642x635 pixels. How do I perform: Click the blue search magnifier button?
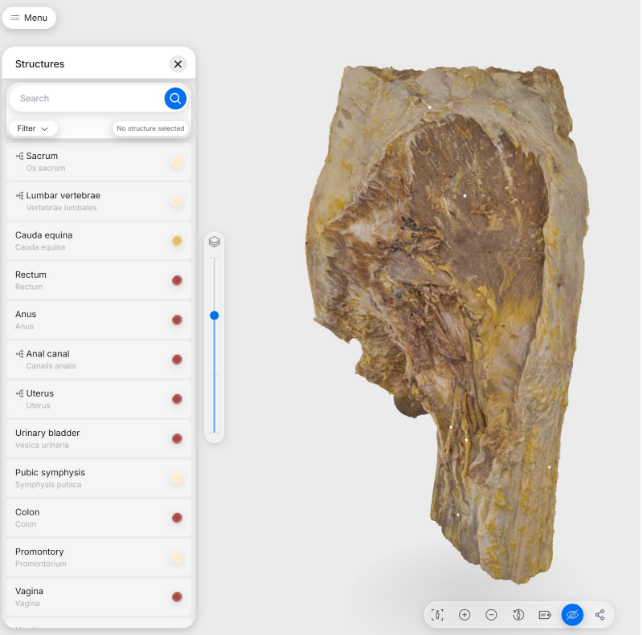175,98
